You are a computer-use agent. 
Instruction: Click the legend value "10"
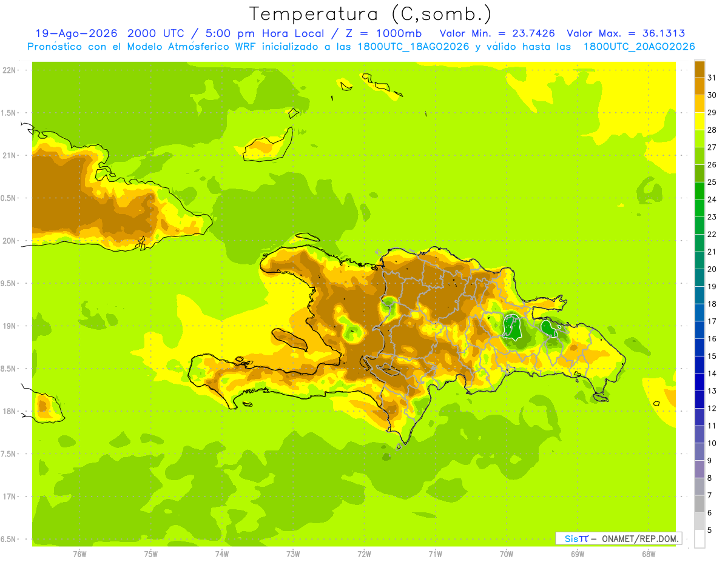712,443
